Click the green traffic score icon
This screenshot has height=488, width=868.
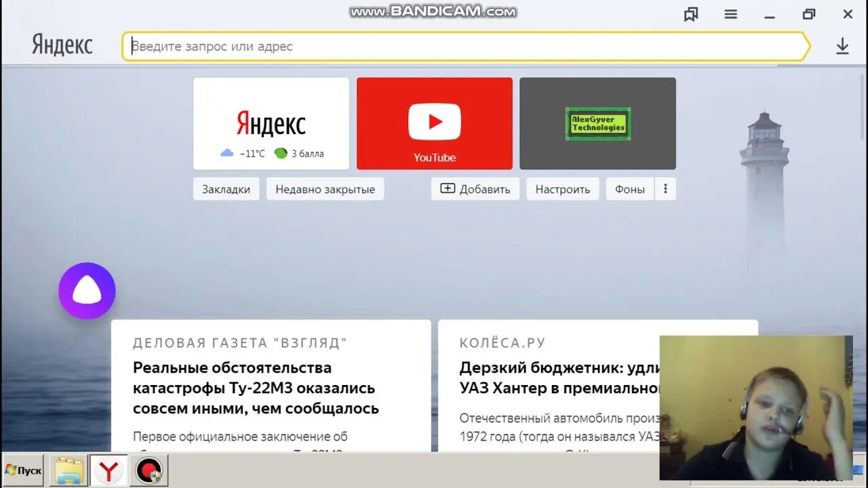(281, 153)
